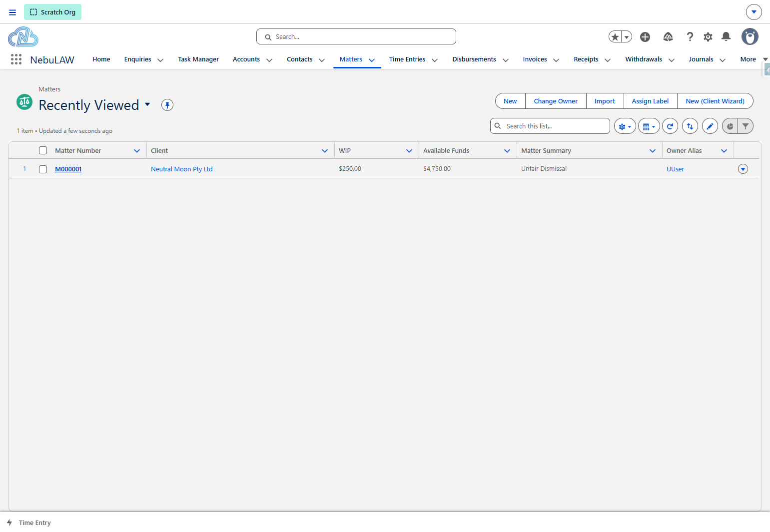This screenshot has height=532, width=770.
Task: Refresh the Matters list
Action: (x=670, y=126)
